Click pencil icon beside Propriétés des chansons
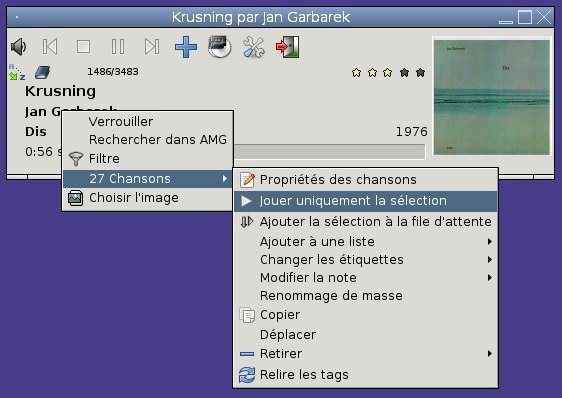The image size is (562, 398). click(247, 180)
